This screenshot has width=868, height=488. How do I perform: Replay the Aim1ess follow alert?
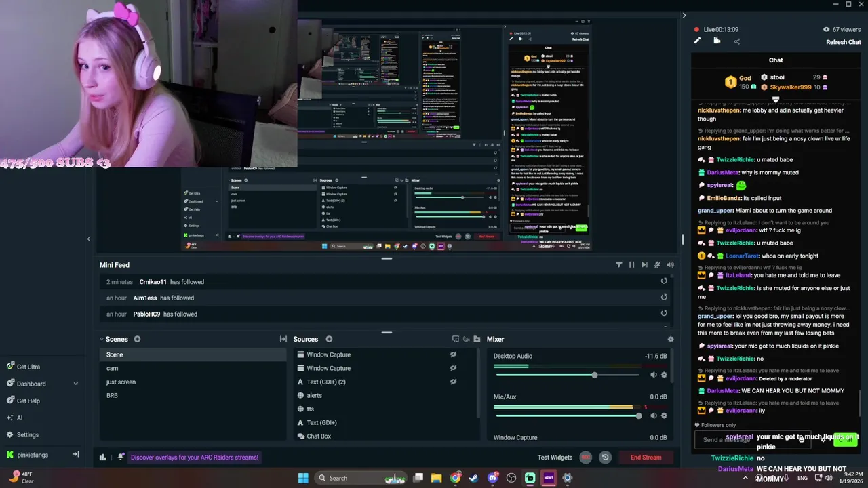coord(664,297)
